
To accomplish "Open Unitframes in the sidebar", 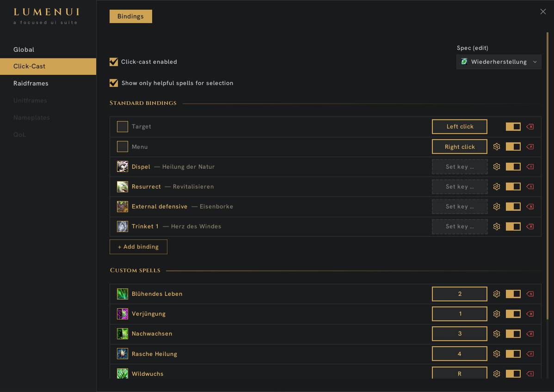I will pyautogui.click(x=48, y=101).
